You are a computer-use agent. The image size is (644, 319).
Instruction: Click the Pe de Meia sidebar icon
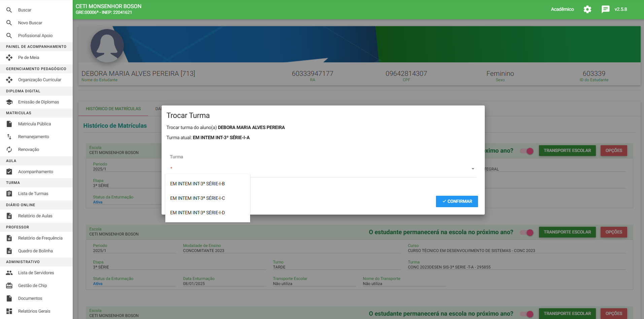pyautogui.click(x=9, y=58)
